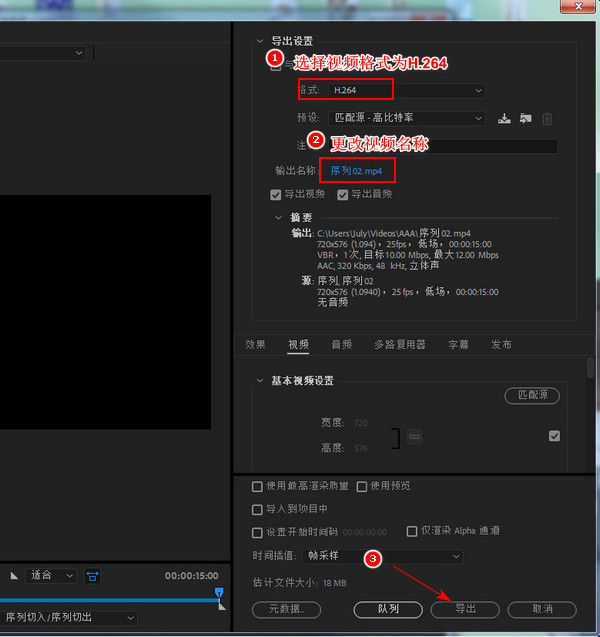Screen dimensions: 600x637
Task: Click the preview timecode 00:00:15:00
Action: [x=192, y=576]
